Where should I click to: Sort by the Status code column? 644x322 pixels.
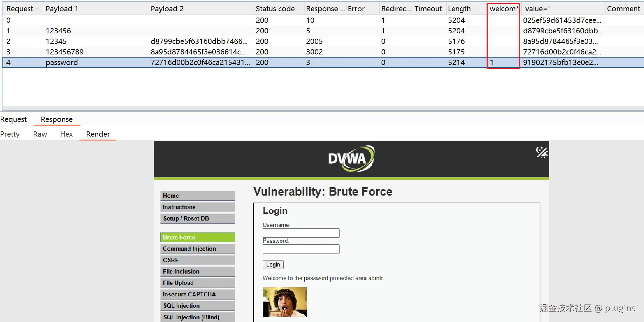click(x=279, y=9)
